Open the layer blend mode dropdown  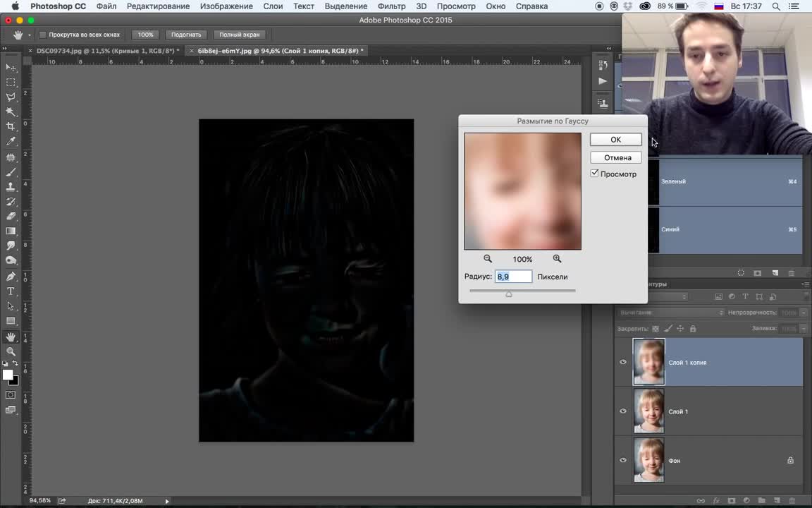[671, 313]
